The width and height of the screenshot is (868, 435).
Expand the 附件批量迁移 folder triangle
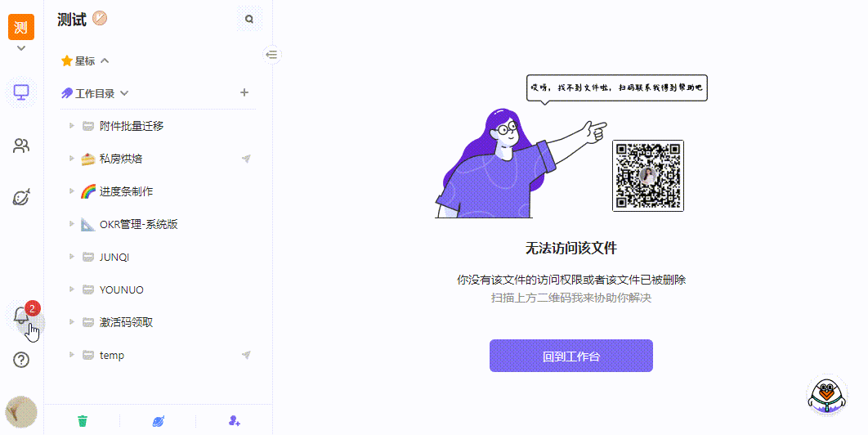click(x=71, y=126)
